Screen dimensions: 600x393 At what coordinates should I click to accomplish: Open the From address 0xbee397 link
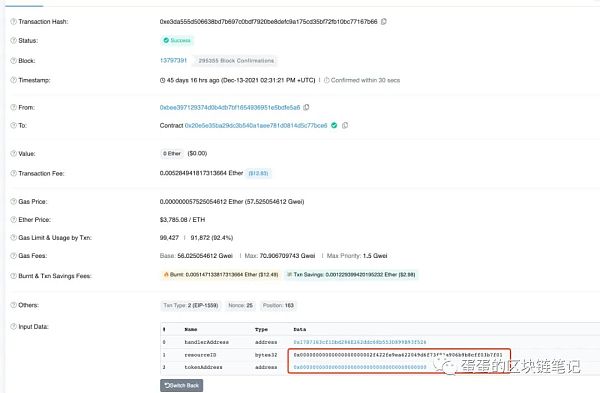pyautogui.click(x=230, y=108)
